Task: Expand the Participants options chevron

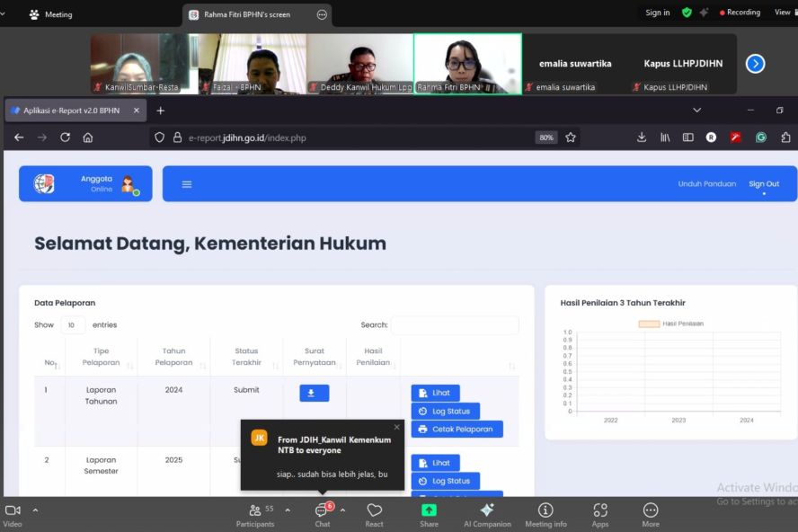Action: pos(288,510)
